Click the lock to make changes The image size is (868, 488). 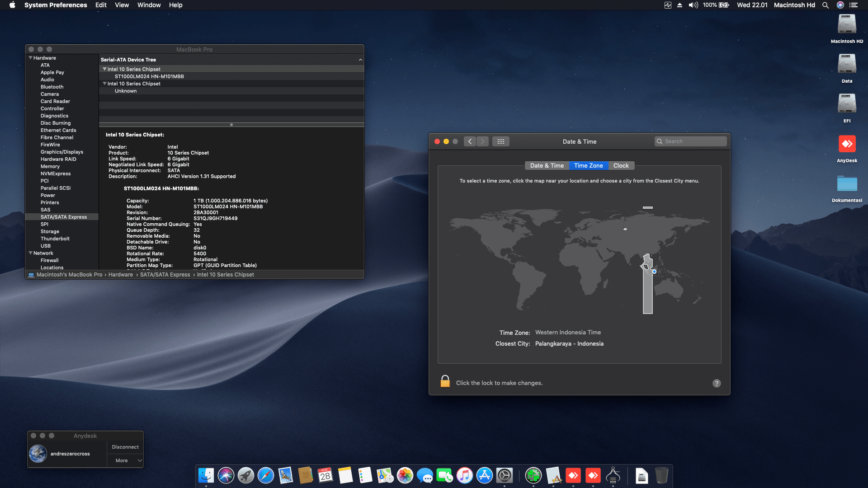(445, 381)
